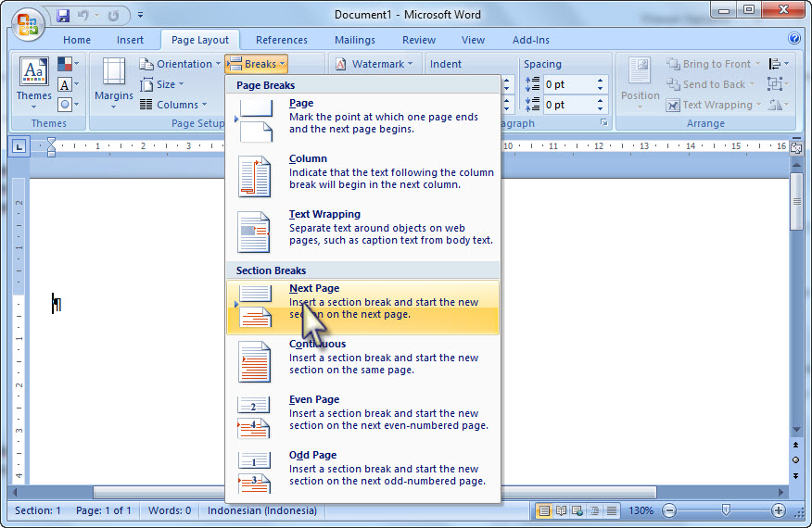Open Select Browse Object circle button

(x=796, y=459)
